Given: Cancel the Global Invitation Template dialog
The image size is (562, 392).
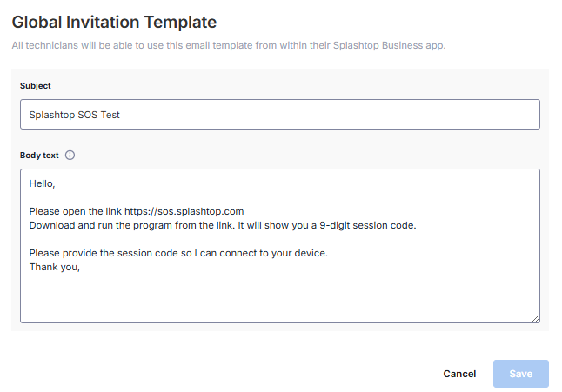Looking at the screenshot, I should [459, 374].
